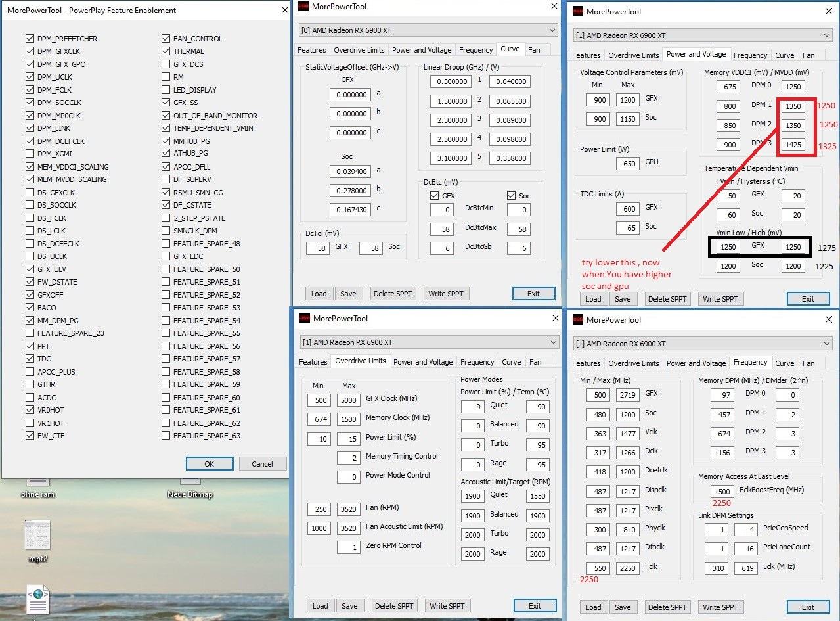This screenshot has height=621, width=840.
Task: Uncheck the DPM_PREFETCHER feature
Action: click(30, 39)
